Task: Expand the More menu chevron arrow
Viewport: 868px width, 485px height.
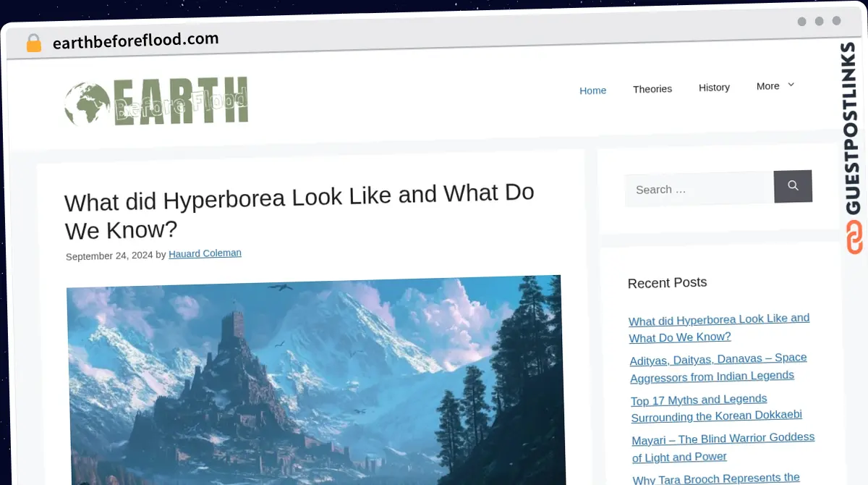Action: [791, 85]
